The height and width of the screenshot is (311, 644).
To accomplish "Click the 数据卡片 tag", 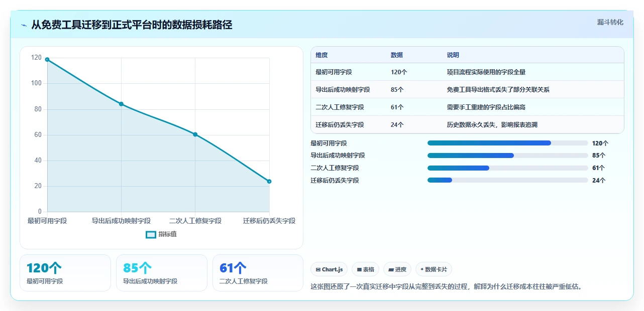I will pos(434,269).
